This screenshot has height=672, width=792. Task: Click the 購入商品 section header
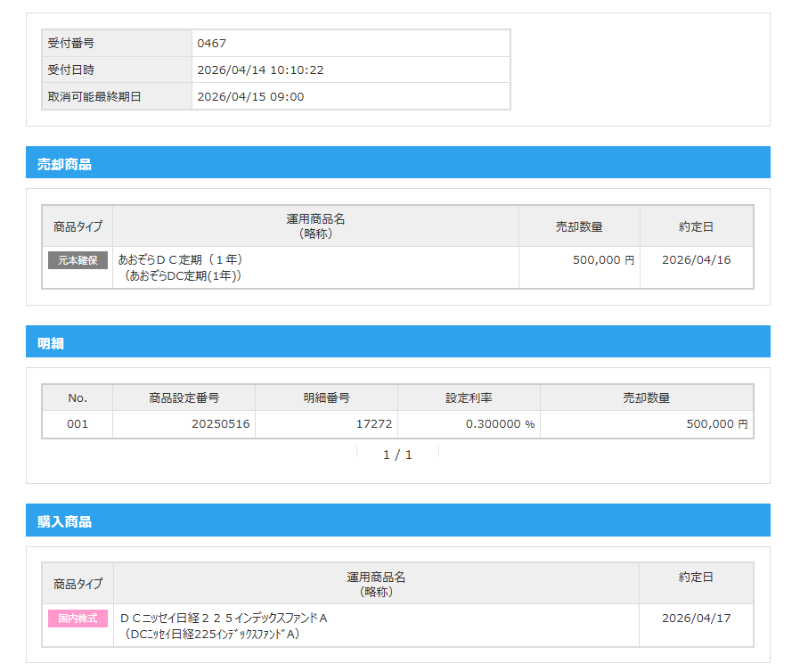coord(64,521)
